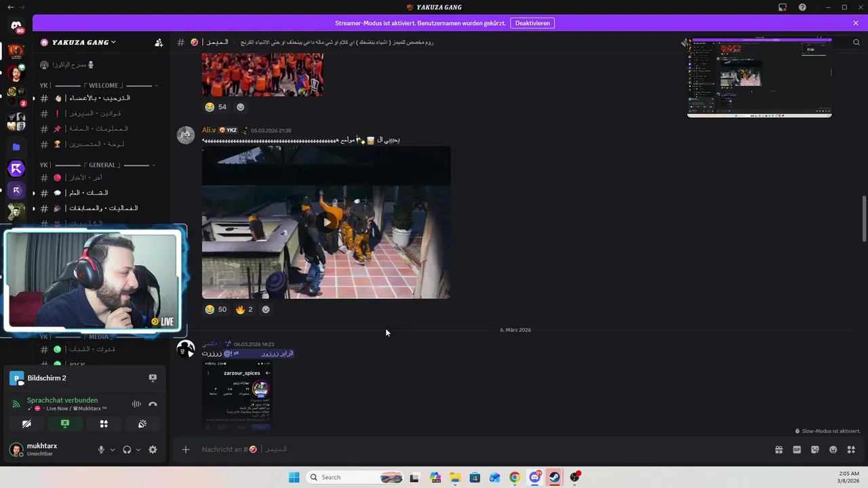Add an attachment with the plus button
The image size is (868, 488).
point(186,449)
